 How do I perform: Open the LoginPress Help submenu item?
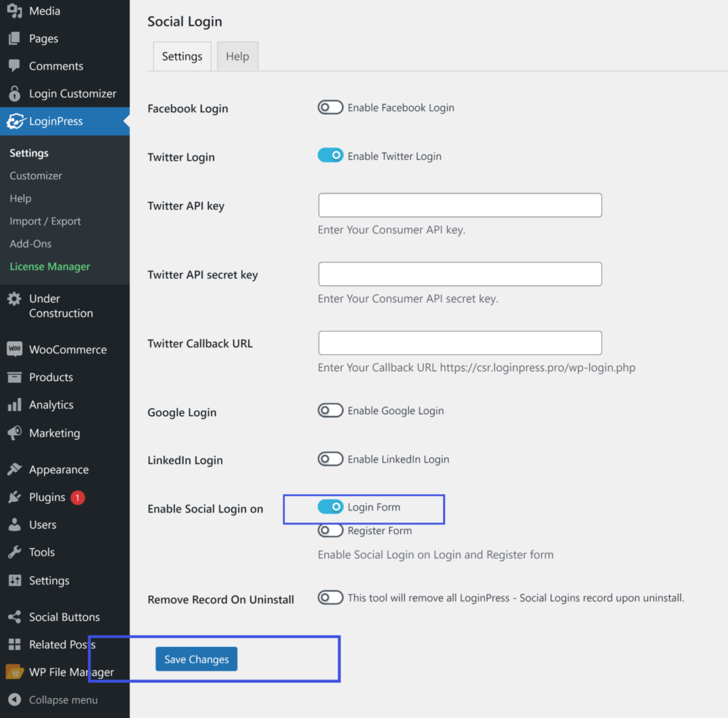click(21, 198)
